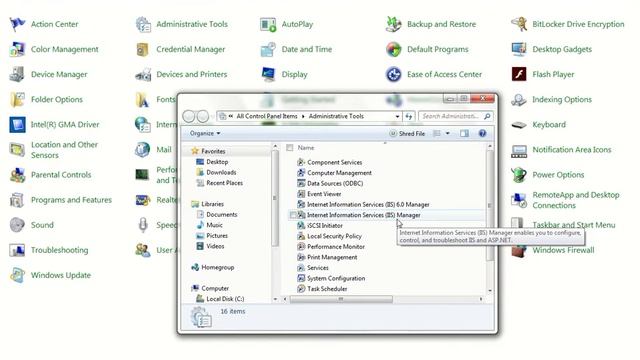Select Internet Information Services (IIS) 6.0 Manager
This screenshot has width=640, height=360.
coord(368,204)
